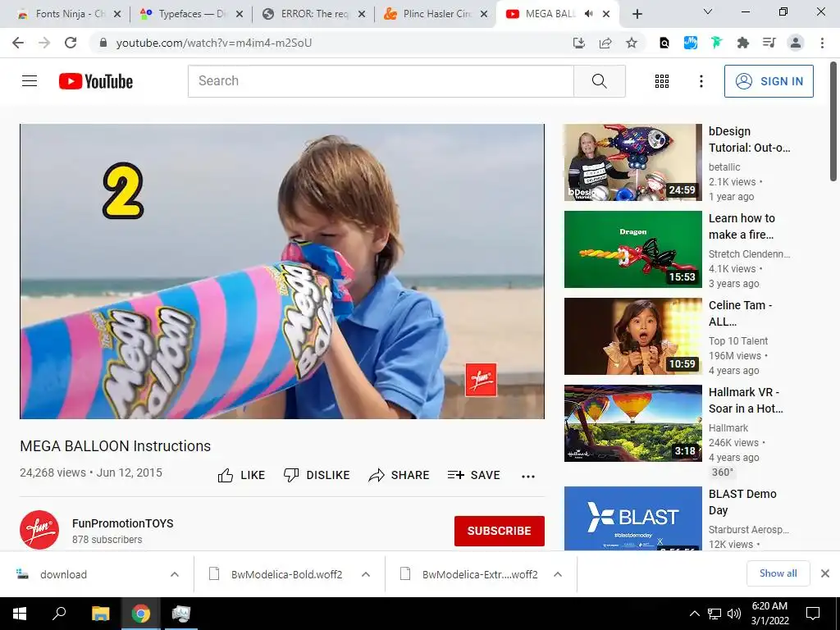The image size is (840, 630).
Task: Open the blue My extension icon
Action: click(691, 43)
